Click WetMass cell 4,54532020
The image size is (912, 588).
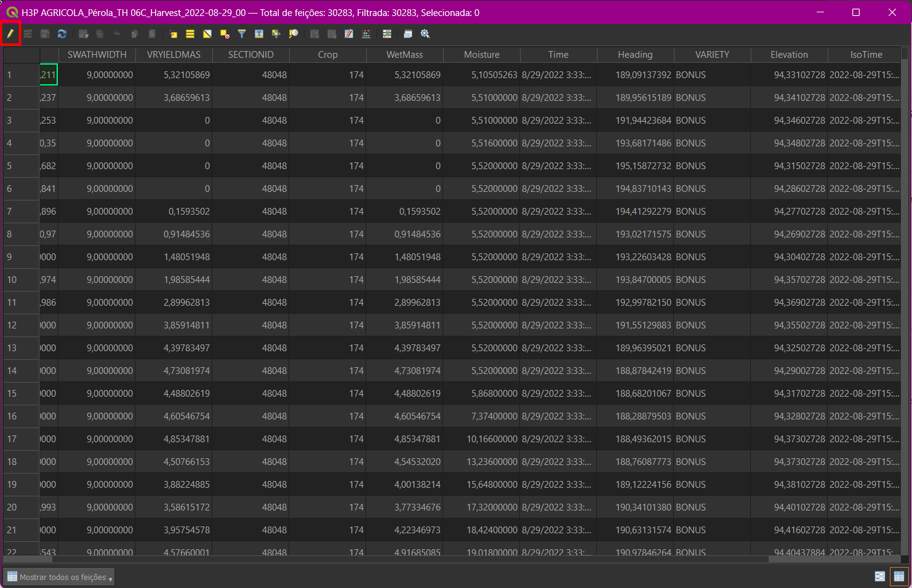pos(405,462)
